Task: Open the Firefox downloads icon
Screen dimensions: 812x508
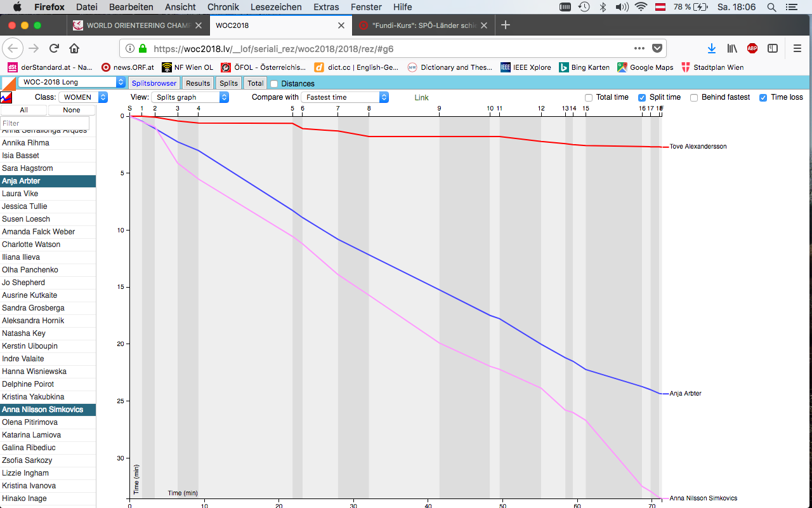Action: pyautogui.click(x=712, y=48)
